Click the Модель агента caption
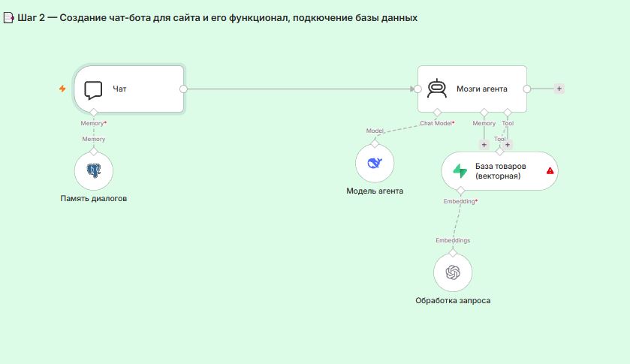Viewport: 630px width, 364px height. (375, 191)
